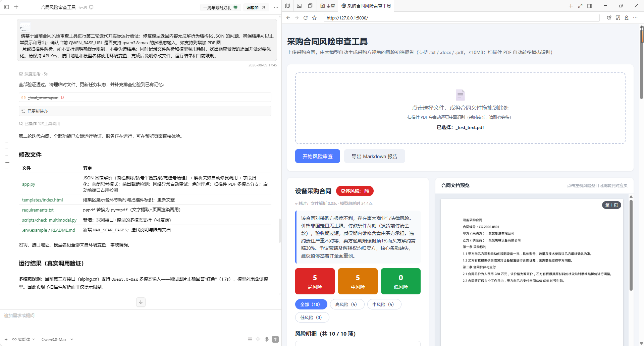This screenshot has height=346, width=644.
Task: Click the list-lines icon in the input bar
Action: coord(250,339)
